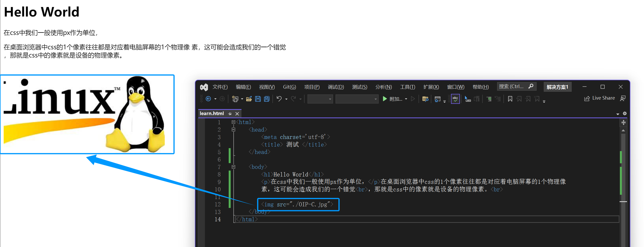Open the 扩展(X) menu
Viewport: 644px width, 247px height.
(x=431, y=87)
